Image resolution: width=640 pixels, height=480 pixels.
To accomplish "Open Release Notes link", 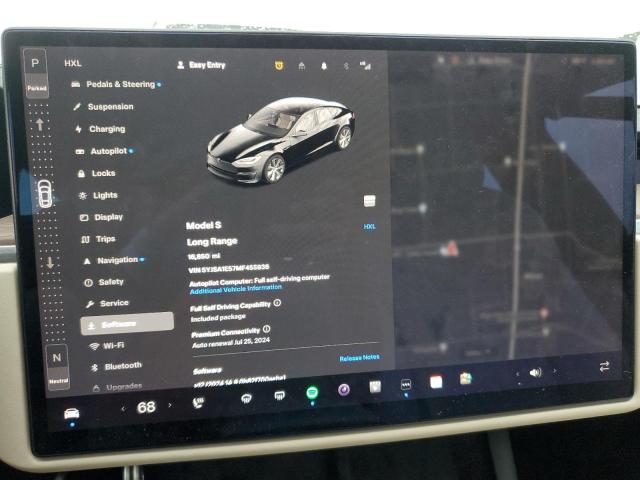I will click(x=359, y=358).
